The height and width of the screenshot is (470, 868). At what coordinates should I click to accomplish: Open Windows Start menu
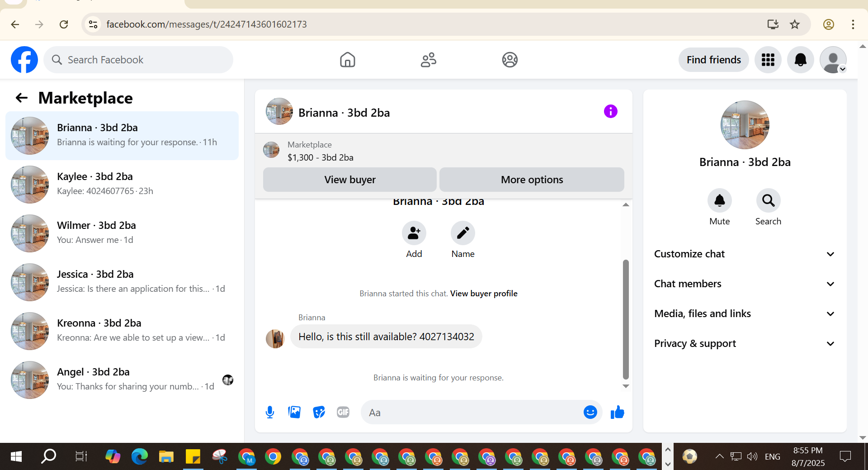pos(16,456)
